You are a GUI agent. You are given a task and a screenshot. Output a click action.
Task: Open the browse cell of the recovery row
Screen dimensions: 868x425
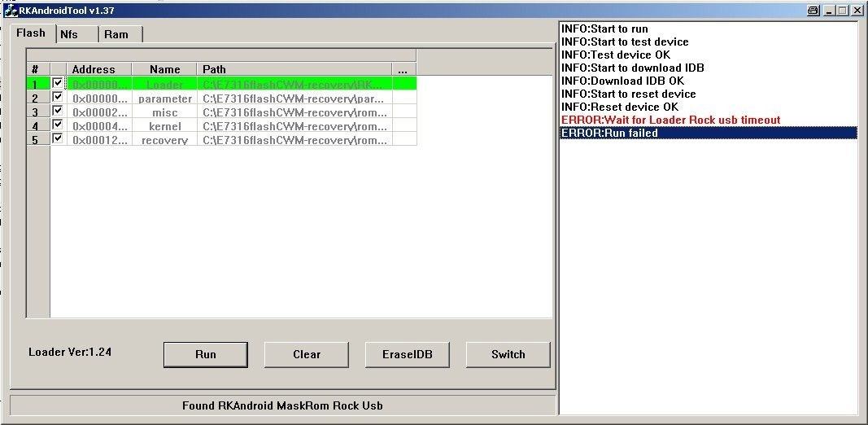point(404,140)
